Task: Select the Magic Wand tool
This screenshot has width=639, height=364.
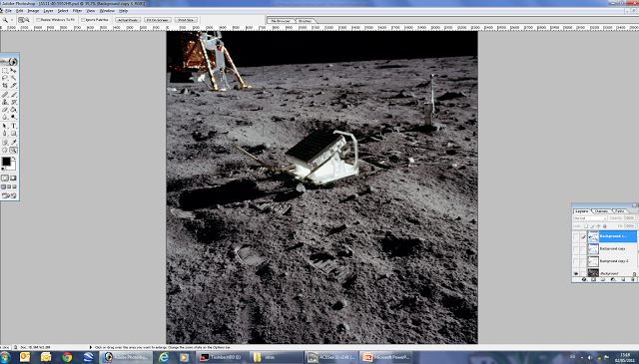Action: point(13,78)
